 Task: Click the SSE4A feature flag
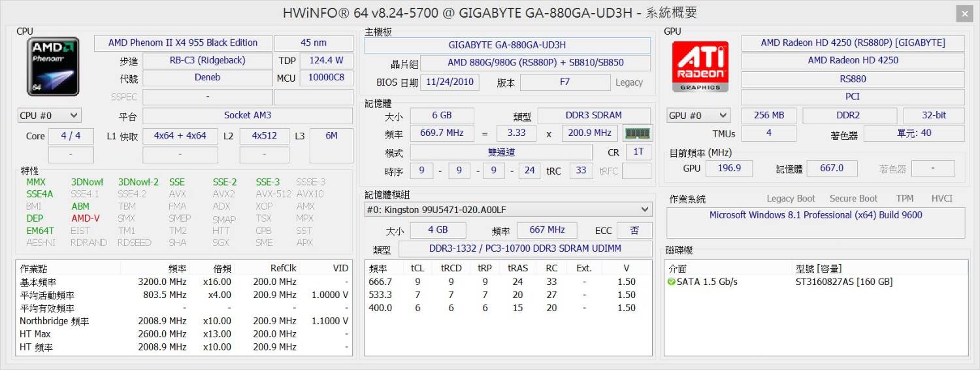pyautogui.click(x=40, y=194)
